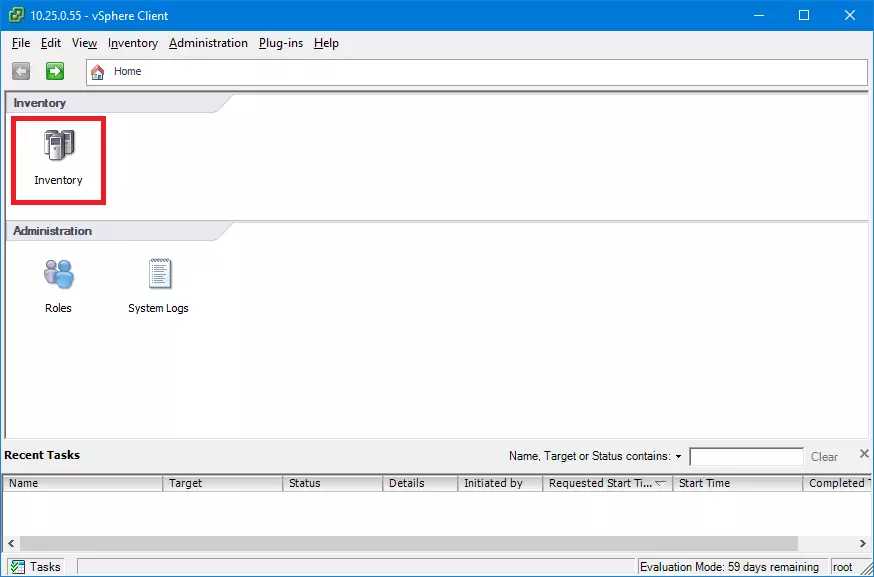Sort tasks by the Target column header
This screenshot has width=874, height=577.
click(223, 483)
